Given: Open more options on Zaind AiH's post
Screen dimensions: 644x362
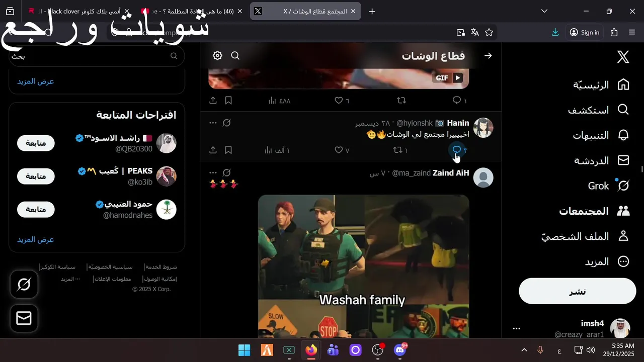Looking at the screenshot, I should [x=213, y=172].
